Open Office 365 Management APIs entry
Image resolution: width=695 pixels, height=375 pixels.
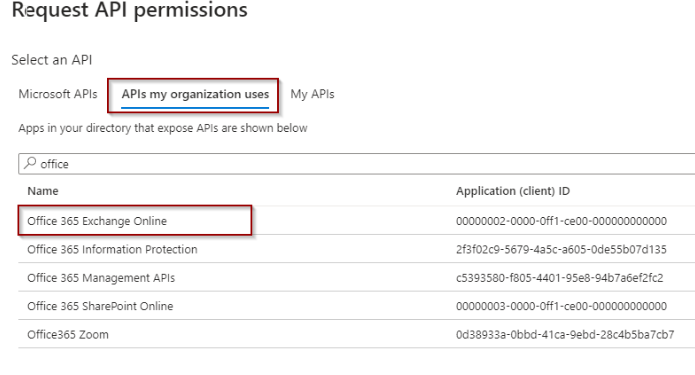pos(101,277)
